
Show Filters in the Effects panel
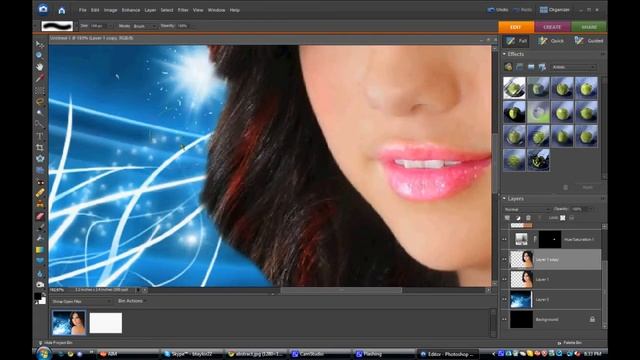pyautogui.click(x=508, y=67)
